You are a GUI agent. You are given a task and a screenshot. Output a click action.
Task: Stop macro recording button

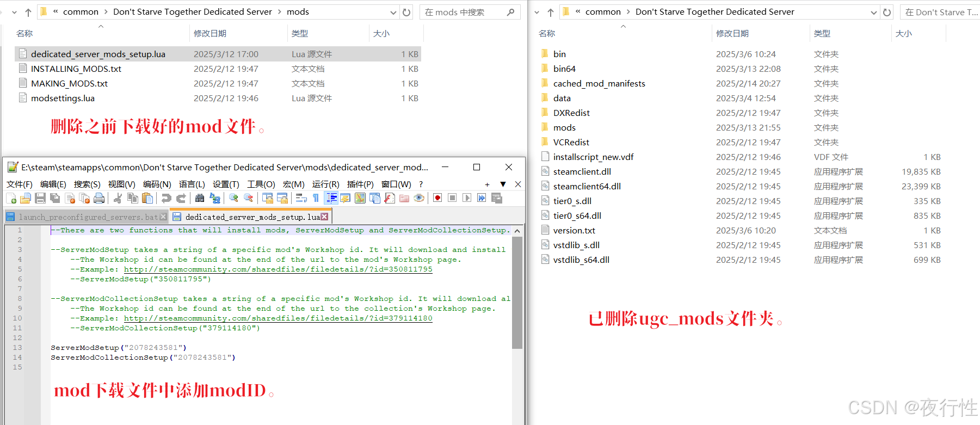point(452,198)
